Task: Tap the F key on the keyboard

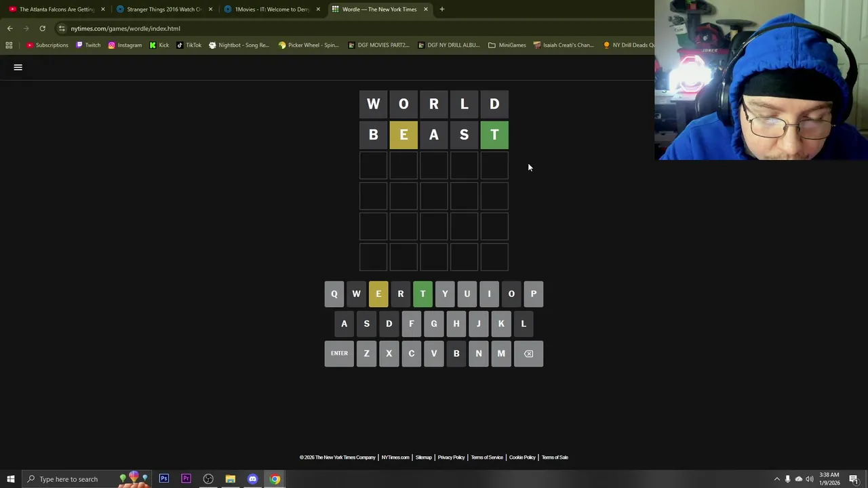Action: click(411, 324)
